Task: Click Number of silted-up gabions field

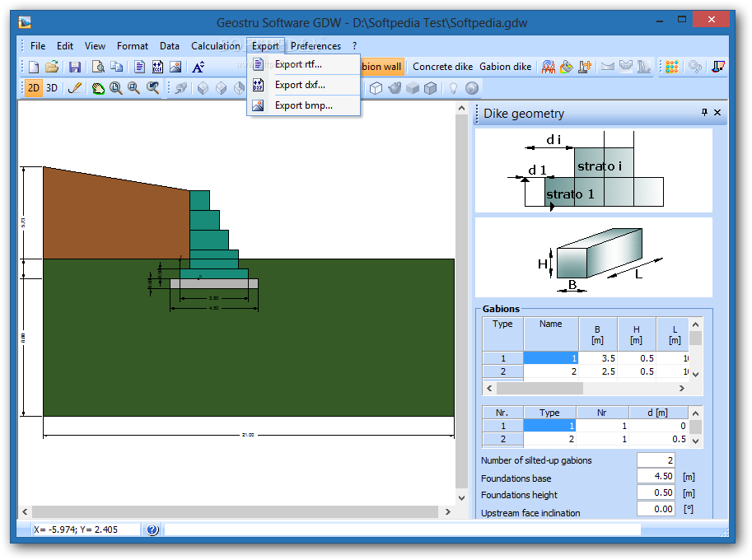Action: click(x=656, y=460)
